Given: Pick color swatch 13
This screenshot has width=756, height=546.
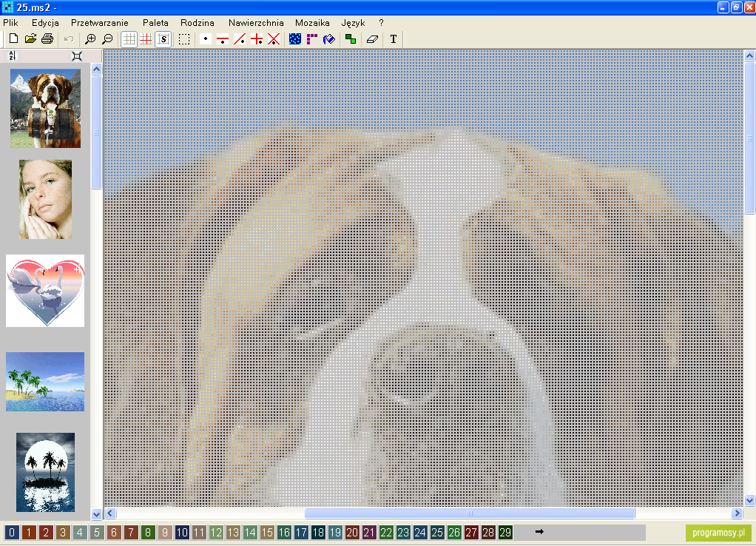Looking at the screenshot, I should tap(233, 533).
